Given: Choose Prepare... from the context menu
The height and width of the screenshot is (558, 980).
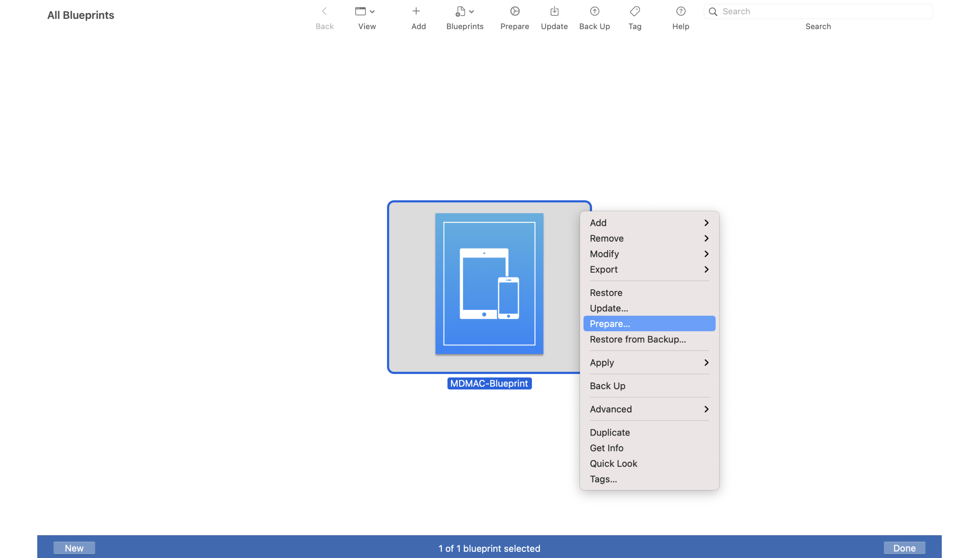Looking at the screenshot, I should pos(649,324).
